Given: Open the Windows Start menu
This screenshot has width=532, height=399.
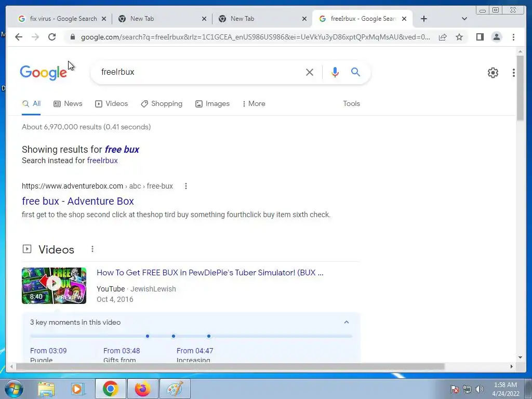Looking at the screenshot, I should coord(14,389).
